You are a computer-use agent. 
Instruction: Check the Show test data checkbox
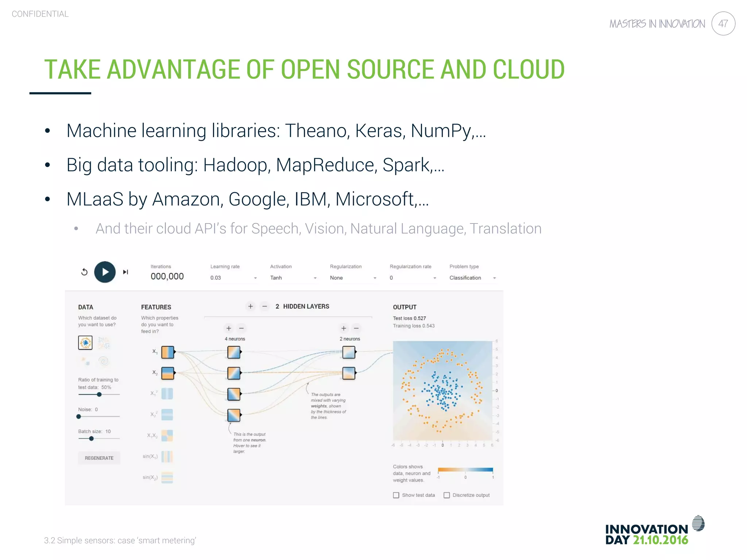point(396,495)
